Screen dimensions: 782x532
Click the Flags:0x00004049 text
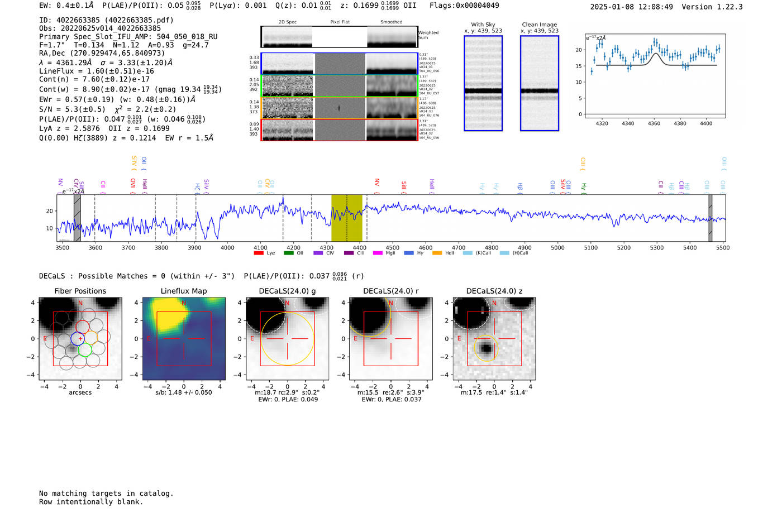tap(464, 6)
